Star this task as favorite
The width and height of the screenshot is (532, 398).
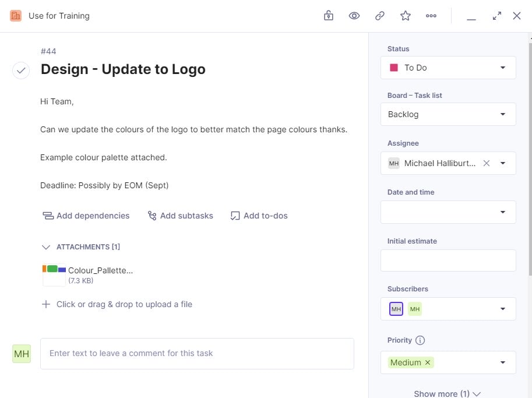click(406, 16)
